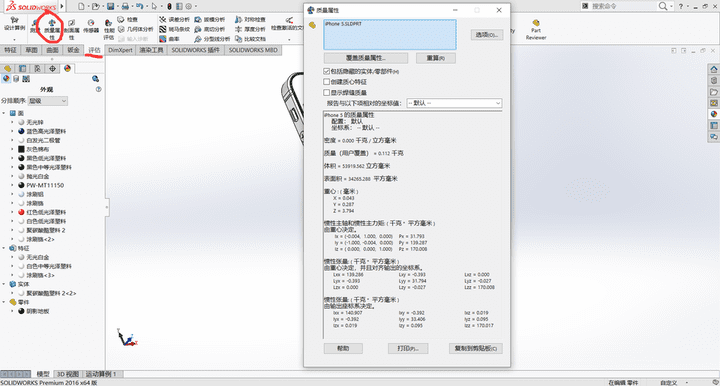The image size is (720, 386).
Task: Expand the 红色低光泽塑料 appearance item
Action: (x=12, y=212)
